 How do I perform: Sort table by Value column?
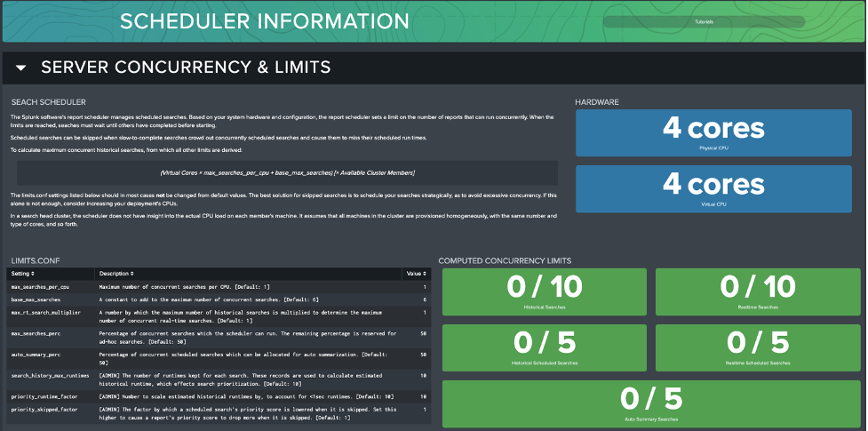point(416,274)
